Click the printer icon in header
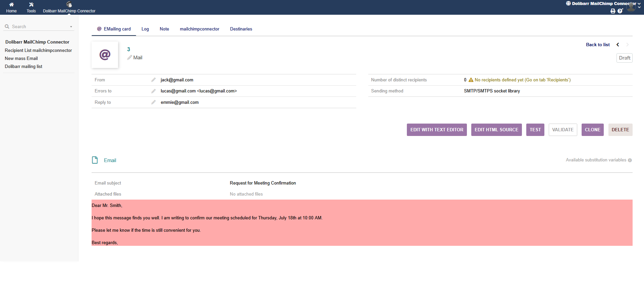Image resolution: width=644 pixels, height=288 pixels. click(x=613, y=11)
